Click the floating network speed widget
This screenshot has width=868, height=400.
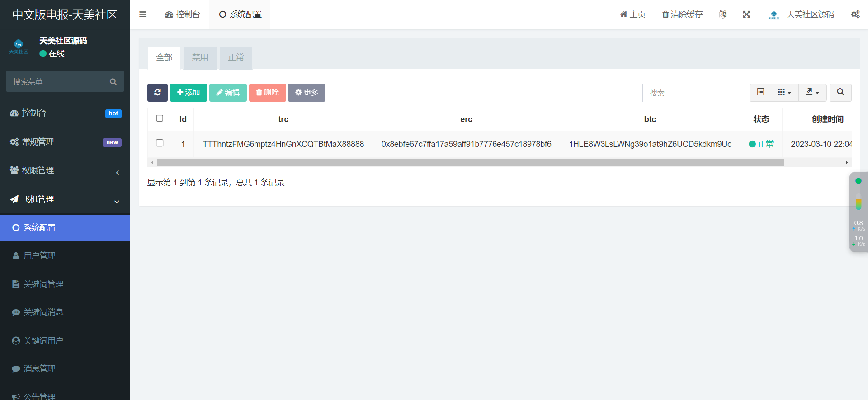tap(858, 212)
